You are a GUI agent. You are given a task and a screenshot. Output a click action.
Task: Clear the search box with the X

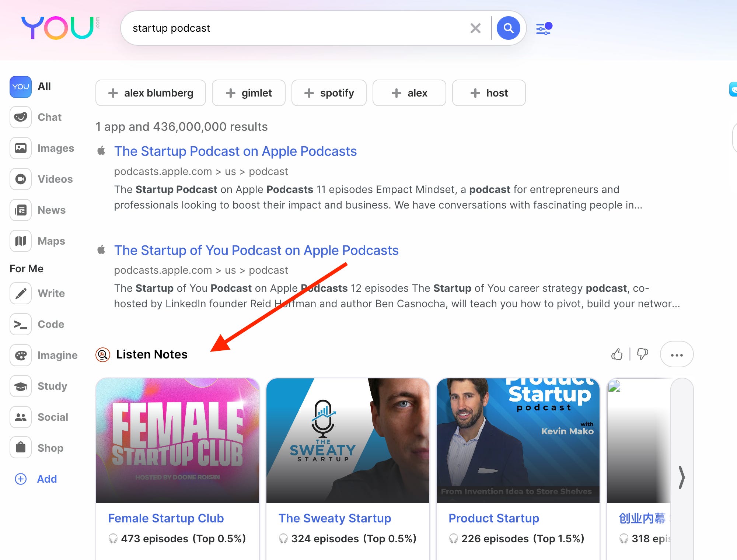475,28
